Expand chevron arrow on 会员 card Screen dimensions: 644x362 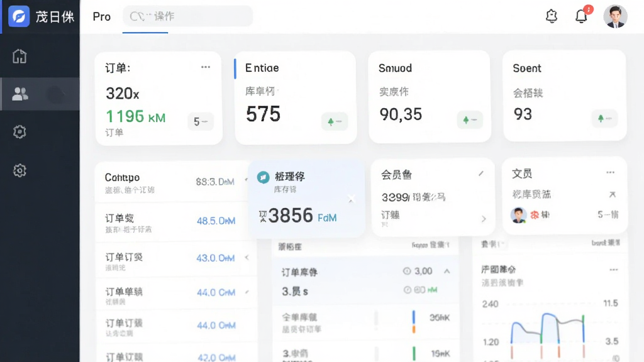coord(484,219)
